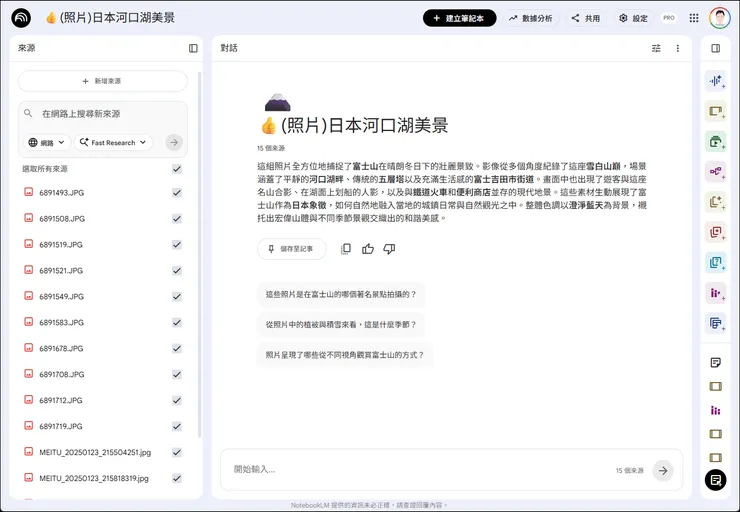
Task: Uncheck source 6891521.JPG
Action: coord(177,270)
